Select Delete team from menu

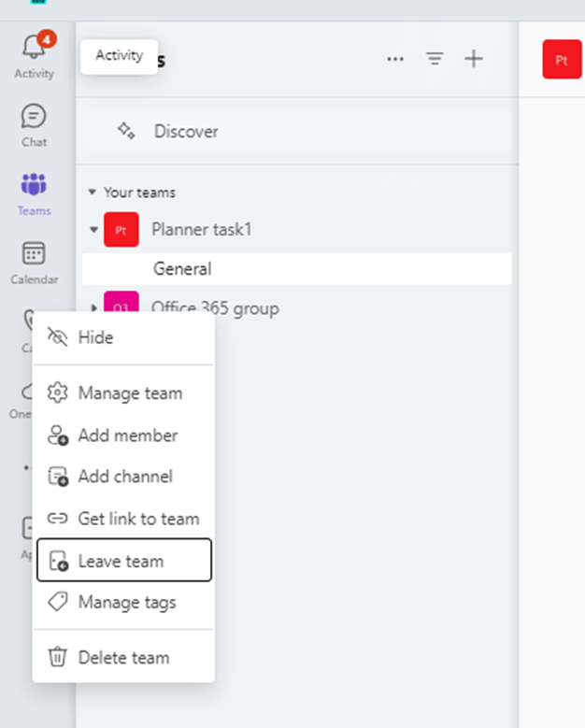point(123,657)
